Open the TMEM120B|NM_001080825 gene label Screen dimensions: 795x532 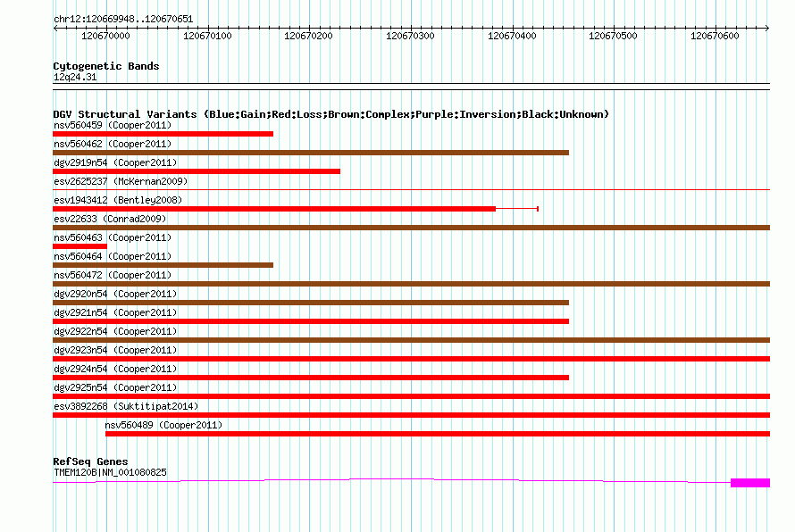click(110, 472)
